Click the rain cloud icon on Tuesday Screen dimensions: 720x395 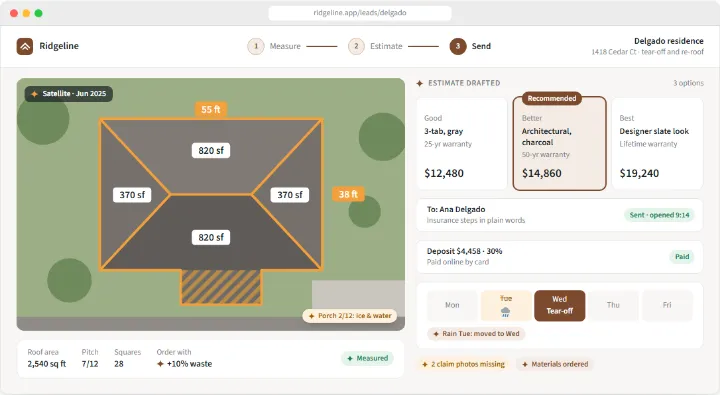click(506, 312)
